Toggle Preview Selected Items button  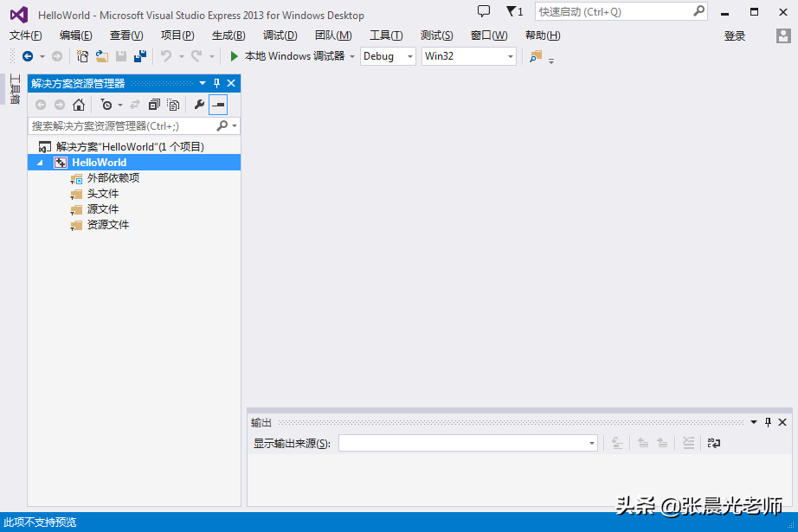tap(218, 105)
